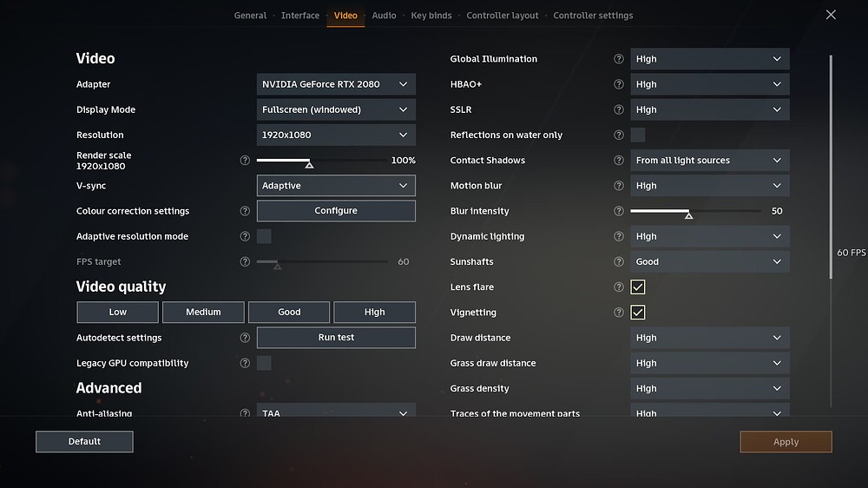Switch to the General tab
Screen dimensions: 868x488
coord(250,16)
